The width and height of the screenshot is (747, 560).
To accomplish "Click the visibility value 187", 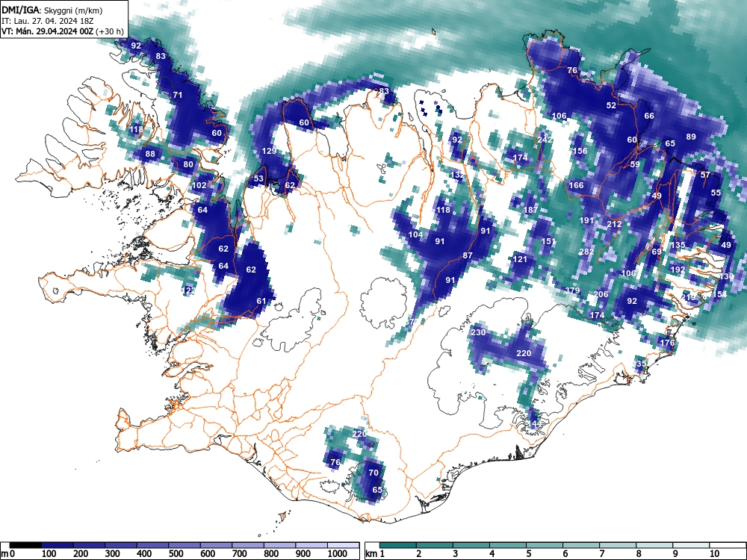I will pos(530,210).
